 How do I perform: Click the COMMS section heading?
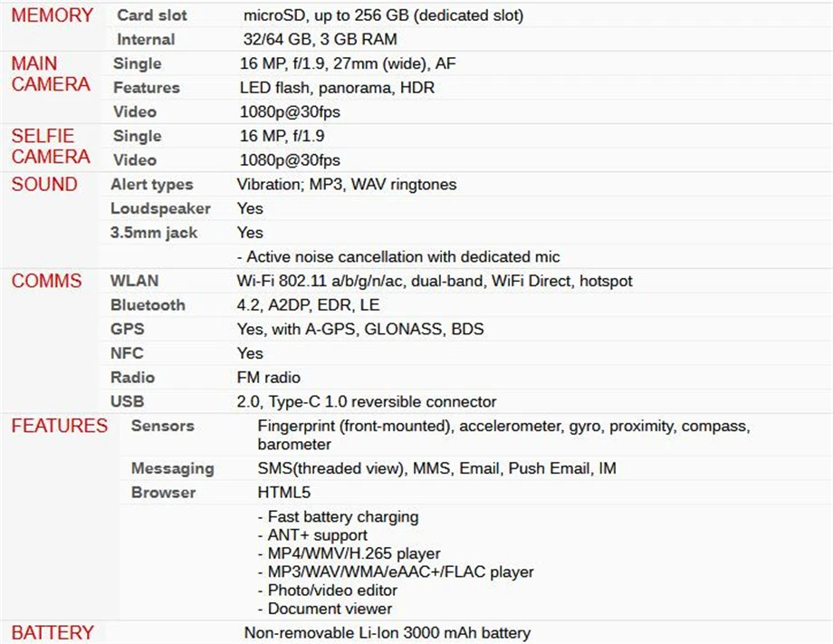pyautogui.click(x=47, y=281)
